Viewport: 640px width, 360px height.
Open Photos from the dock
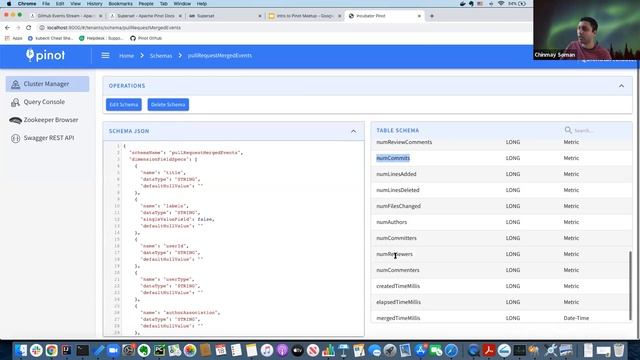190,350
